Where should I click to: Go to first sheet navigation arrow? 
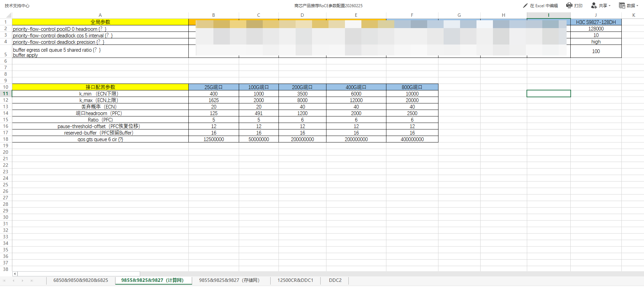coord(4,280)
